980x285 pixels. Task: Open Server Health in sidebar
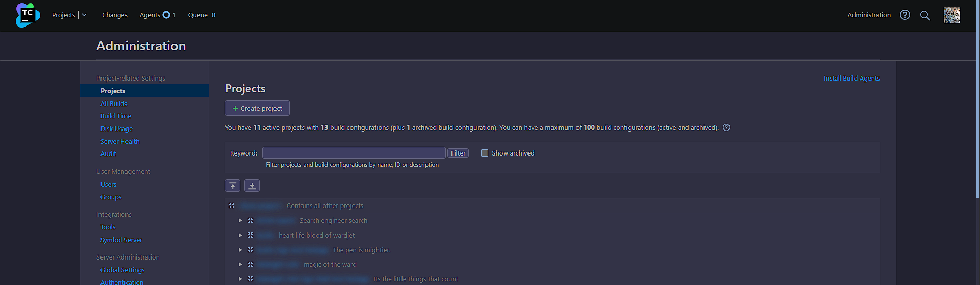pos(120,141)
